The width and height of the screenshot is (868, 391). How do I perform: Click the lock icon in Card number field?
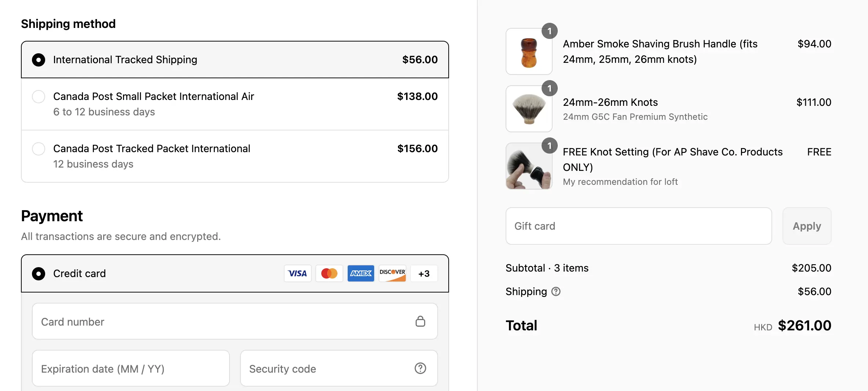[420, 321]
